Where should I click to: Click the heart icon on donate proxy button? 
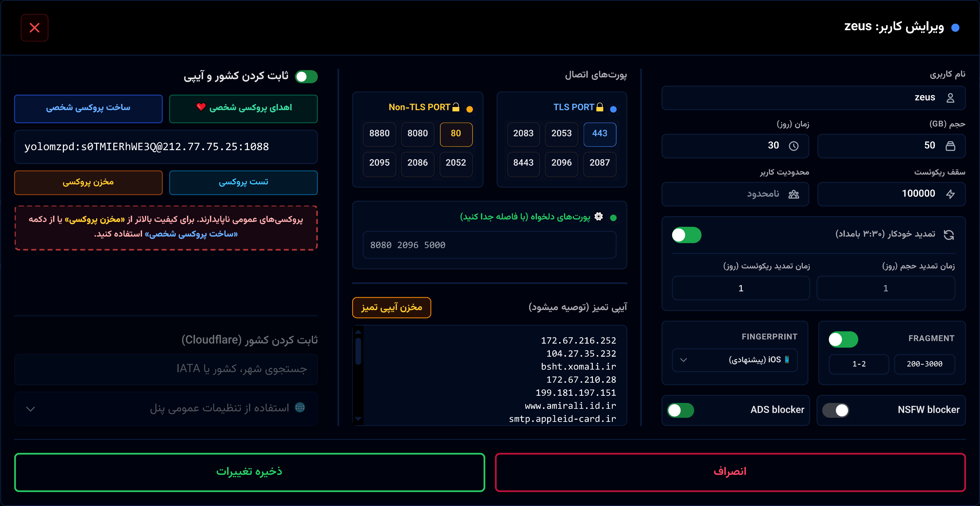click(x=201, y=107)
